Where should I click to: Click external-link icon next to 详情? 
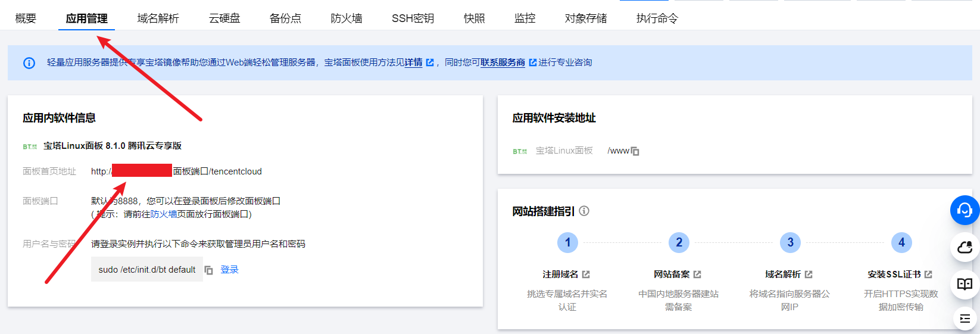(x=430, y=63)
